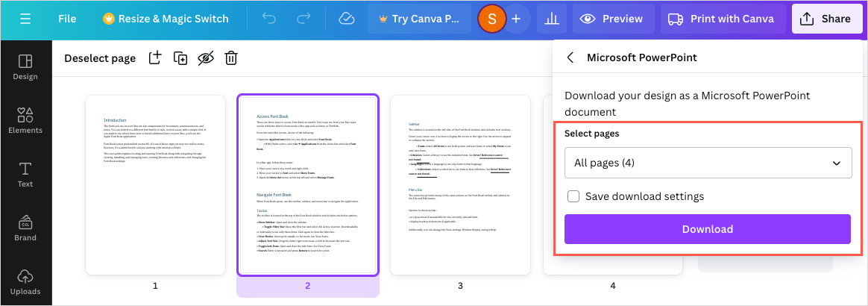Go back from Microsoft PowerPoint panel
The width and height of the screenshot is (868, 306).
coord(570,57)
